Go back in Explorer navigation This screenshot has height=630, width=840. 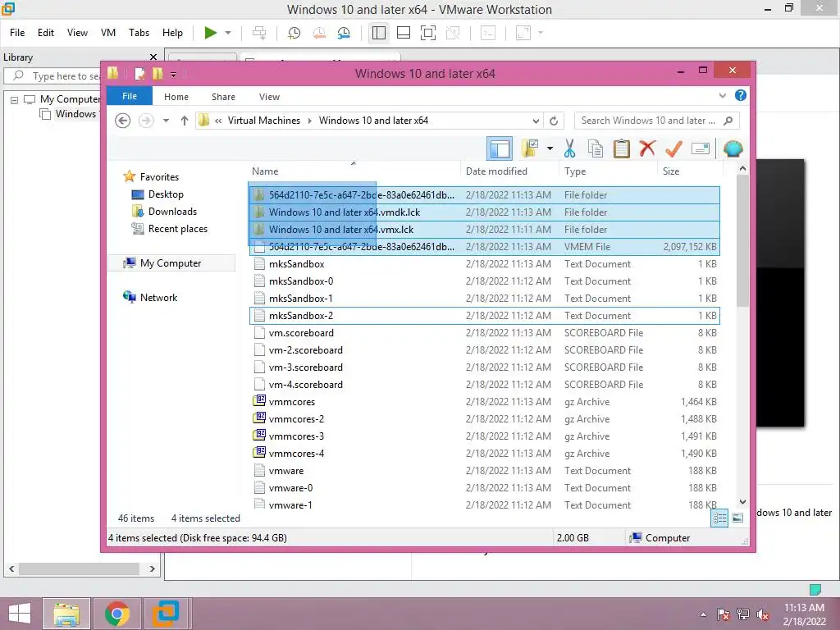point(123,121)
